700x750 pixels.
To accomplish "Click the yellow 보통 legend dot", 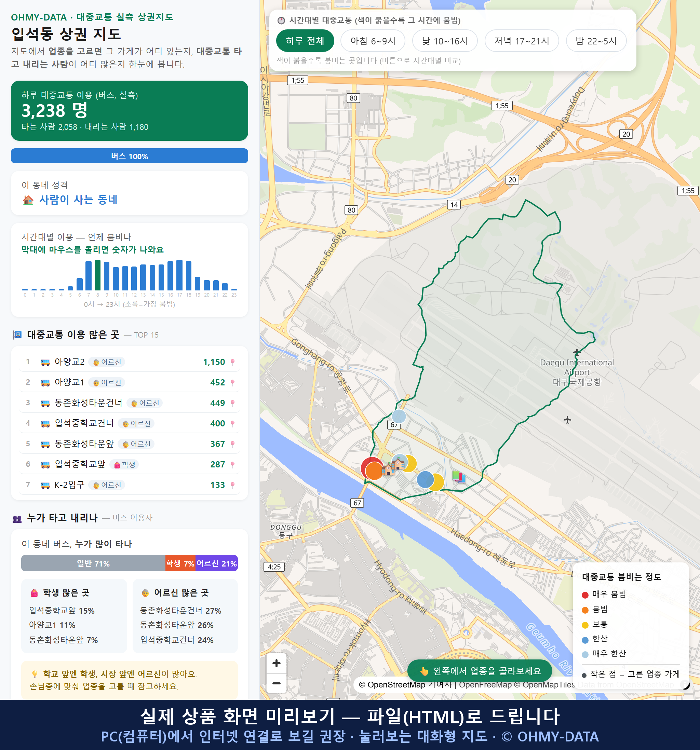I will 585,625.
